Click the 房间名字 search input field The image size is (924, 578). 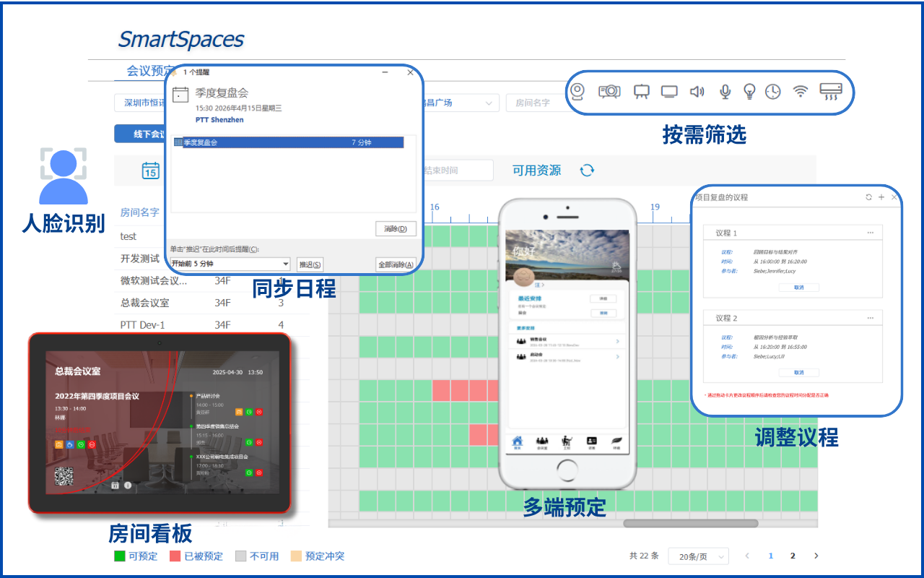pyautogui.click(x=538, y=103)
